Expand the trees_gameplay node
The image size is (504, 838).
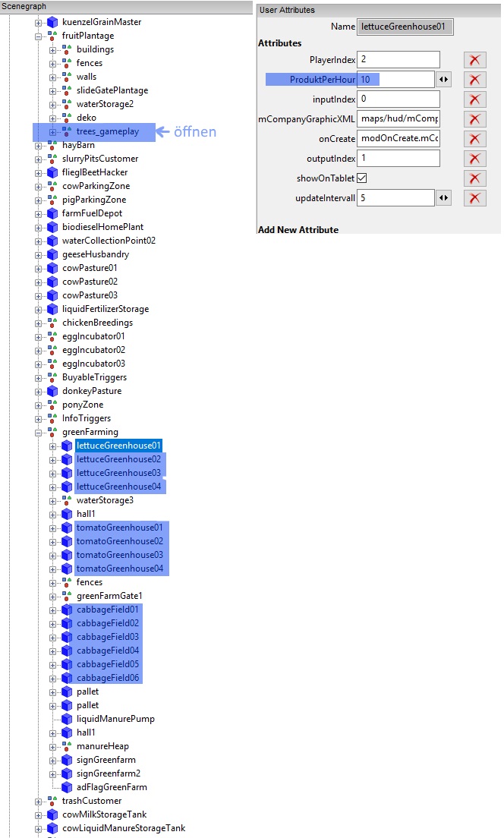pos(53,131)
